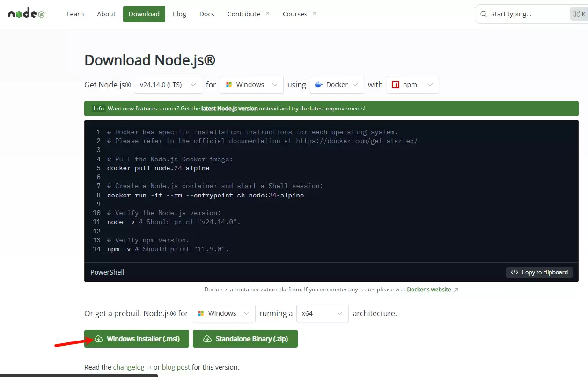Click the red npm icon
Viewport: 588px width, 377px height.
[x=396, y=85]
